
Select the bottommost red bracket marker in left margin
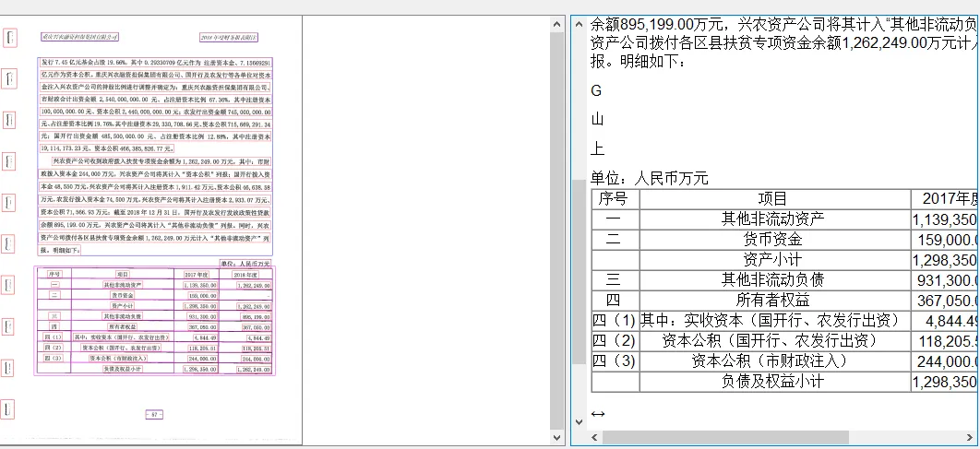pyautogui.click(x=9, y=408)
